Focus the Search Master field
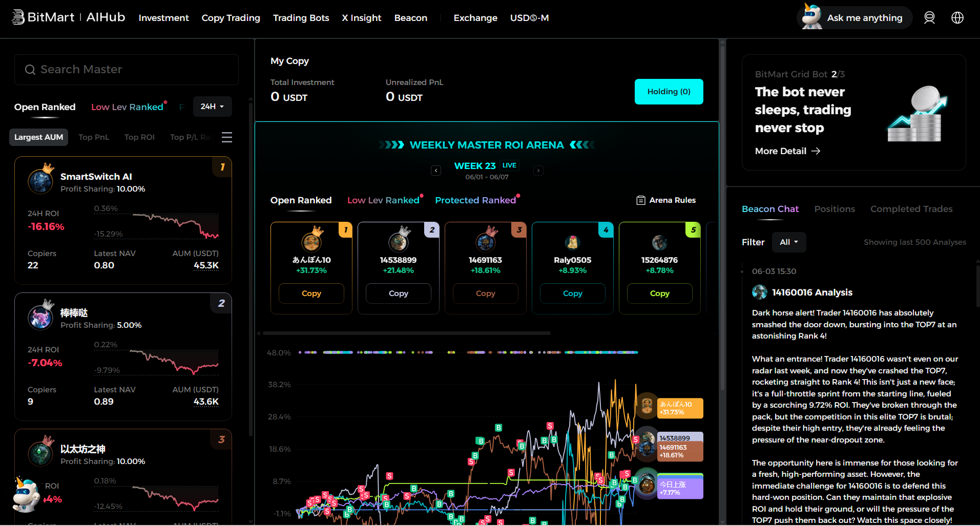The image size is (980, 526). (127, 70)
